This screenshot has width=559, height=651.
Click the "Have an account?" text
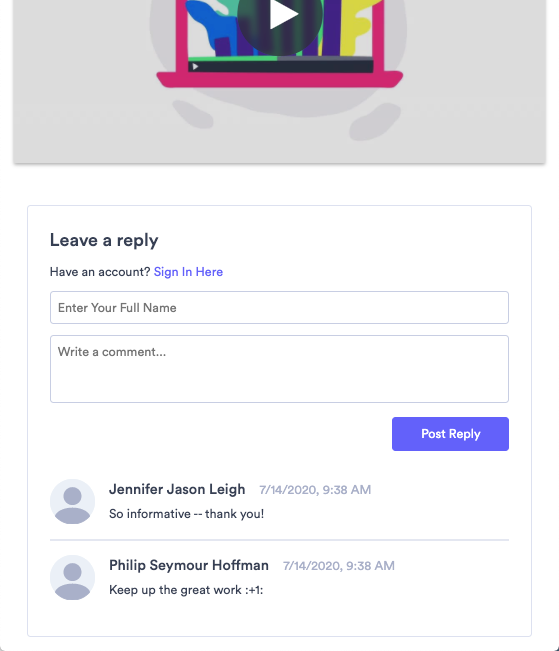click(x=100, y=272)
